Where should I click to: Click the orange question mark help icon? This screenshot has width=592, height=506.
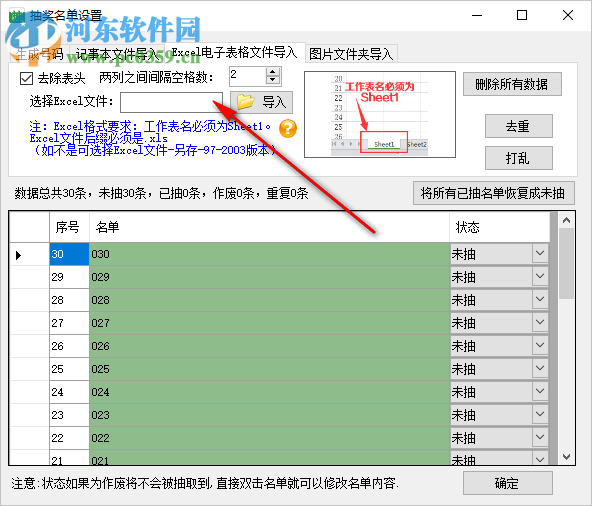(x=288, y=129)
